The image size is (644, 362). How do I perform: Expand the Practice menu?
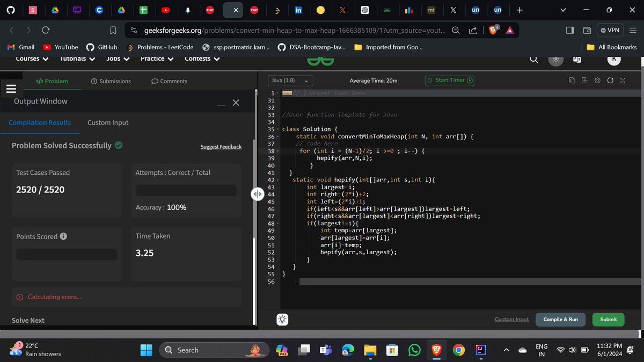(x=157, y=58)
